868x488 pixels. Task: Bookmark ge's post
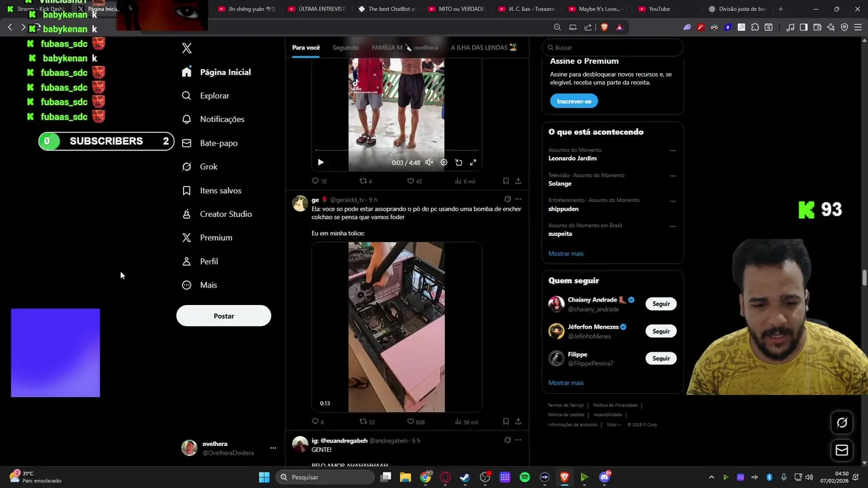point(506,422)
